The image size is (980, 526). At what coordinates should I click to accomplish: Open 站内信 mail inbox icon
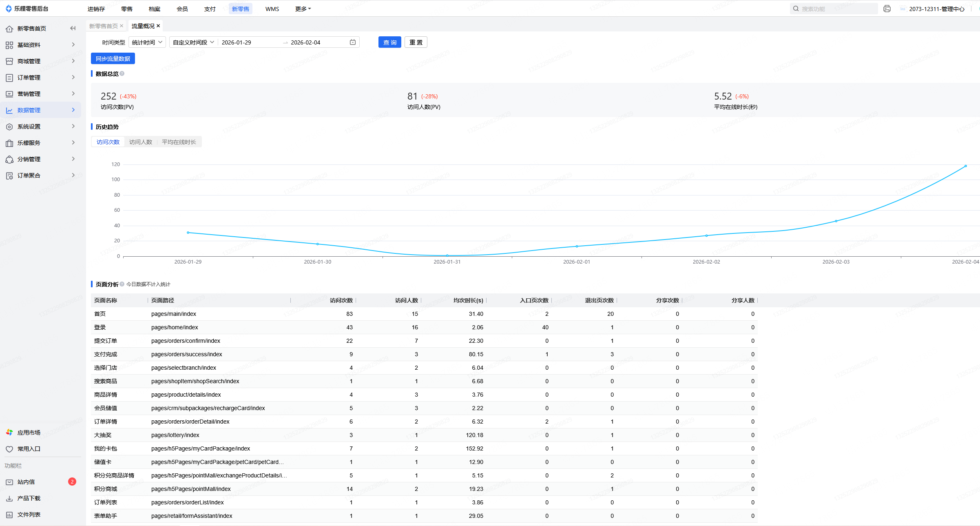[x=9, y=482]
